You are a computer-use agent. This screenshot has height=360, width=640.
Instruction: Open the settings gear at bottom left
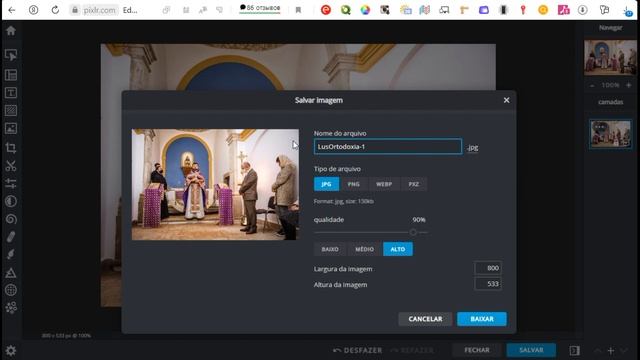point(11,351)
